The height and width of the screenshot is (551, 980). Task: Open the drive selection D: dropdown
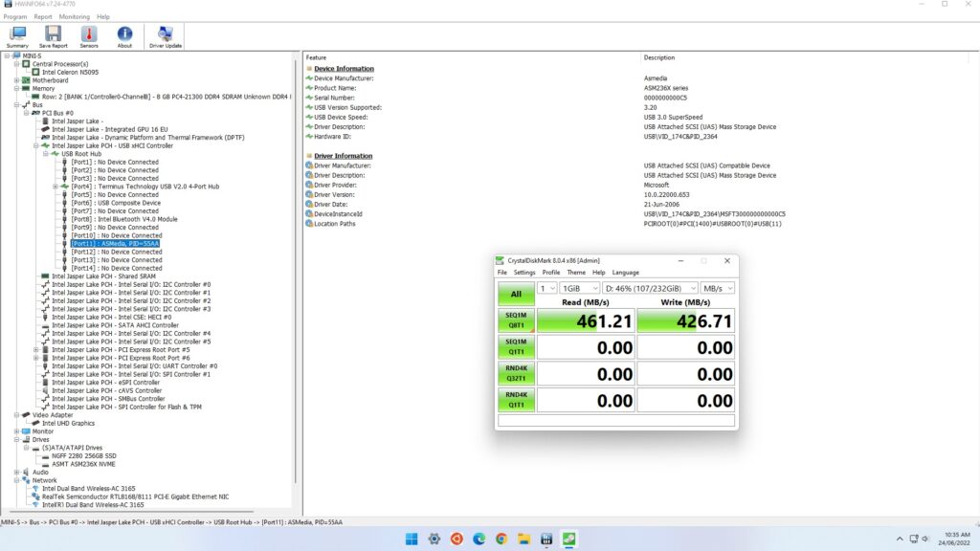pos(650,288)
